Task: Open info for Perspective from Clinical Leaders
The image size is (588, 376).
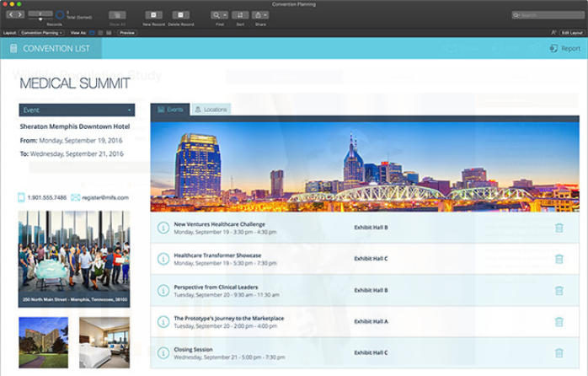Action: (x=163, y=290)
